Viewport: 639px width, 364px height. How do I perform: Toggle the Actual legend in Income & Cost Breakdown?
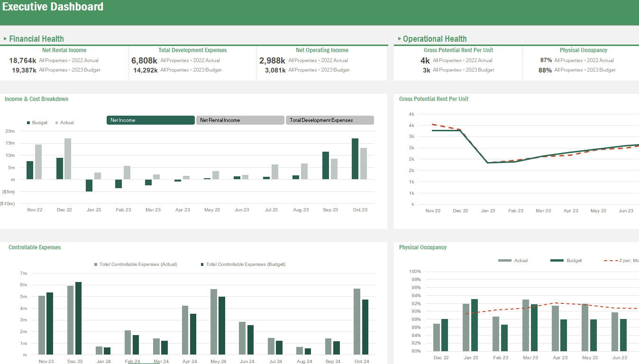pyautogui.click(x=64, y=122)
